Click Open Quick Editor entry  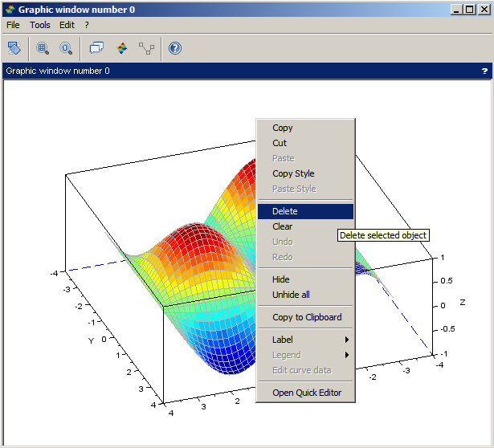point(307,393)
